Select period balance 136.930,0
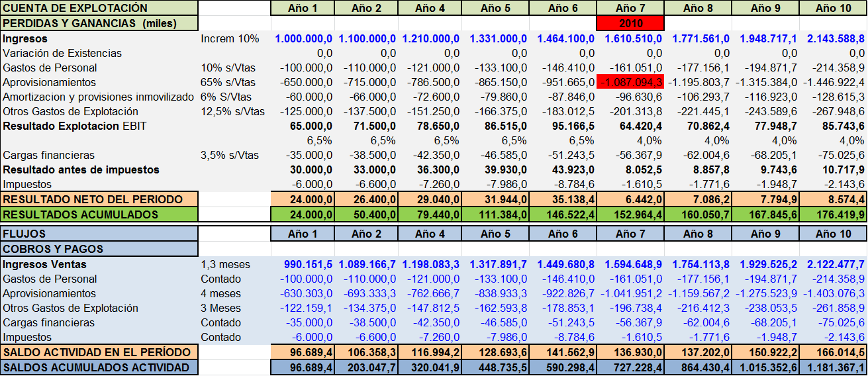The image size is (868, 376). 630,352
